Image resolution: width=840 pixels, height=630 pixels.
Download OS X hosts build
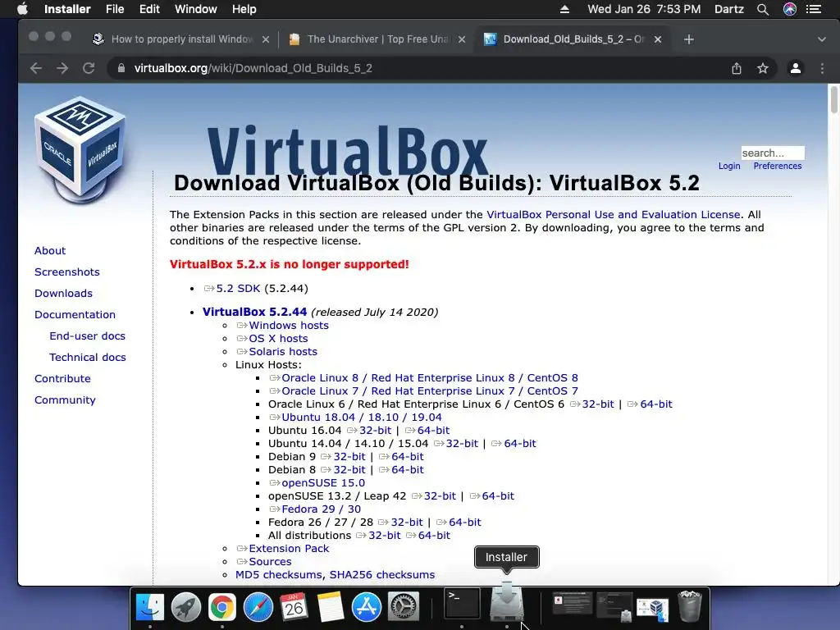click(278, 339)
